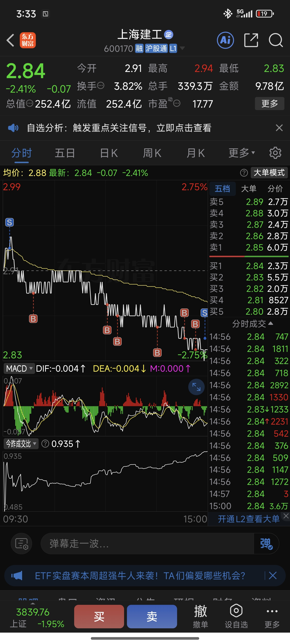This screenshot has width=290, height=644.
Task: Open chart settings gear icon
Action: (x=275, y=153)
